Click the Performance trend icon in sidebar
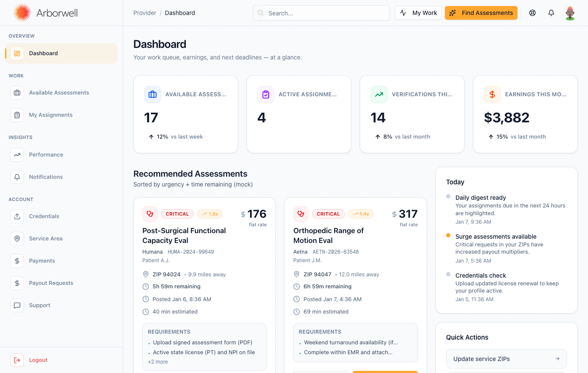 click(17, 155)
